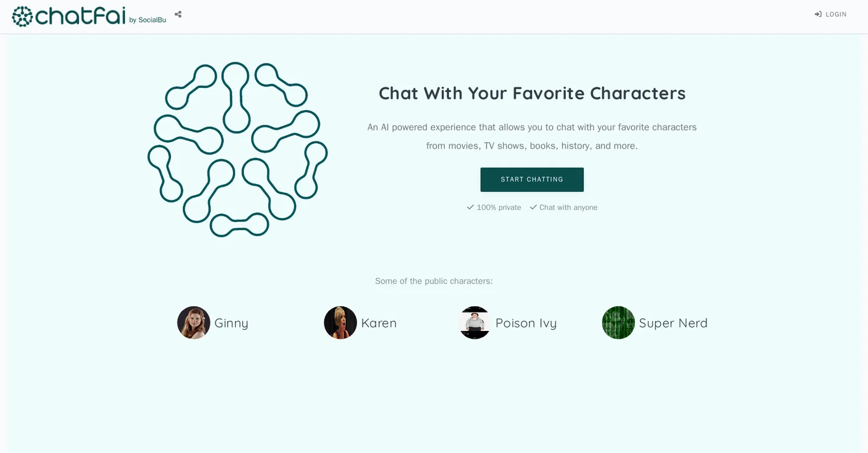Select the ChatFAI flower logo icon
This screenshot has width=868, height=453.
coord(22,17)
